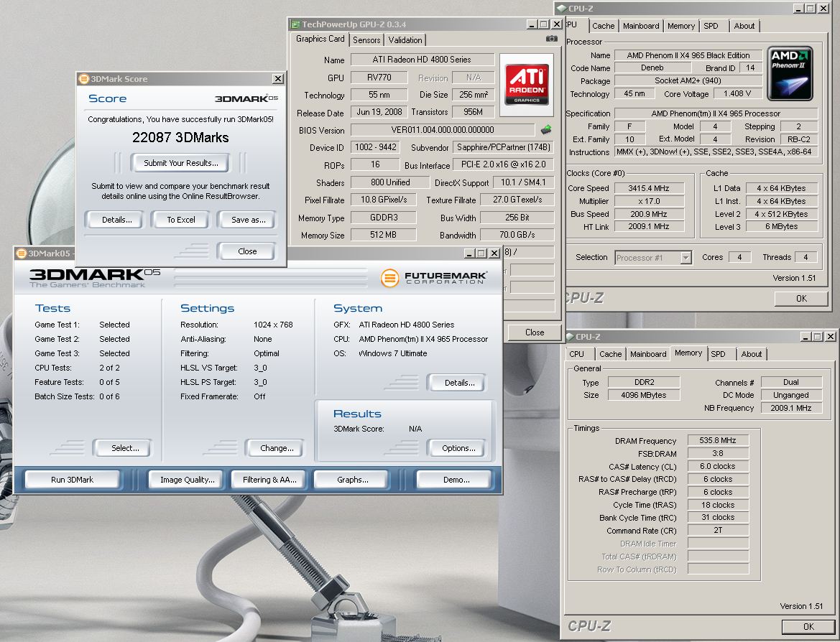Export score with To Excel button
The width and height of the screenshot is (840, 642).
180,220
